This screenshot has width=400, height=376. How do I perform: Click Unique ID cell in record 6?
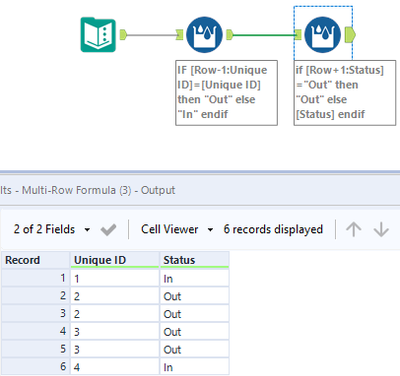point(115,367)
